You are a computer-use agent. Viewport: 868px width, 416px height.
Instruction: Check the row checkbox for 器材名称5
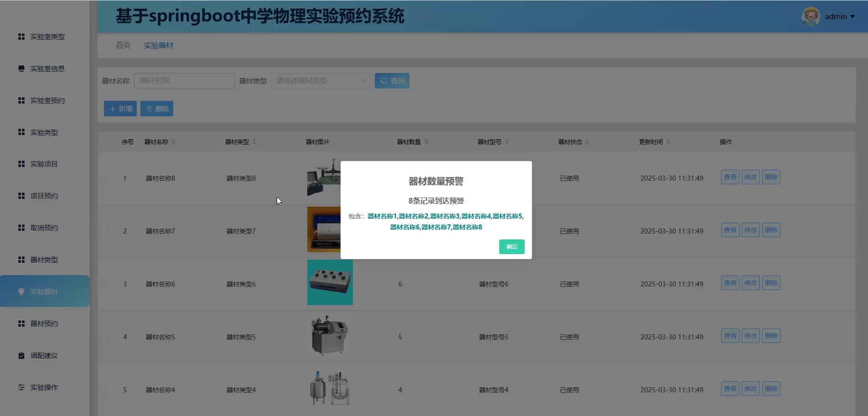click(x=104, y=337)
